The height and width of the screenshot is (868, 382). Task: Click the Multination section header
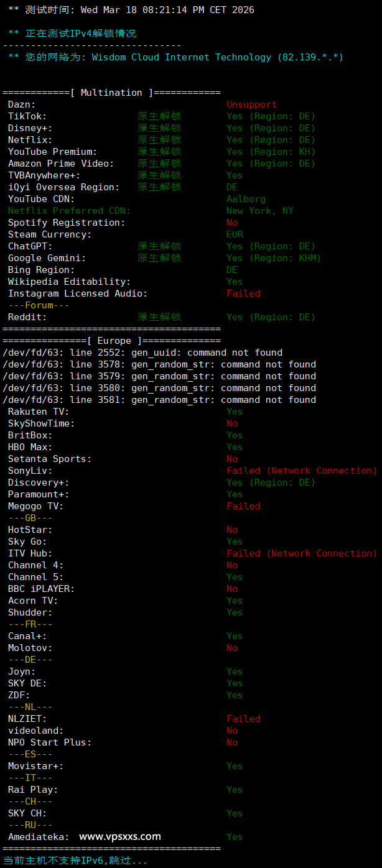111,93
